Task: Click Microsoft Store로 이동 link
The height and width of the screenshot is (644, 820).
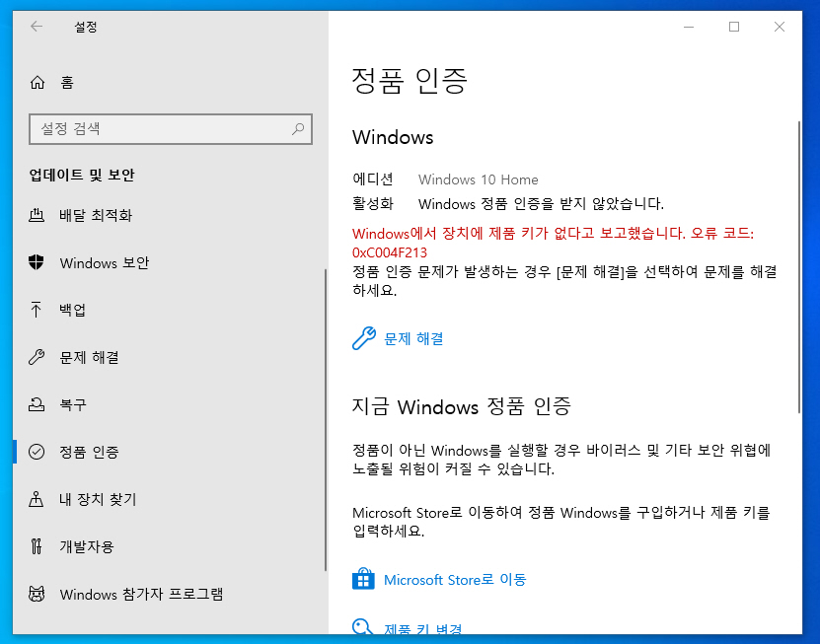Action: [455, 580]
